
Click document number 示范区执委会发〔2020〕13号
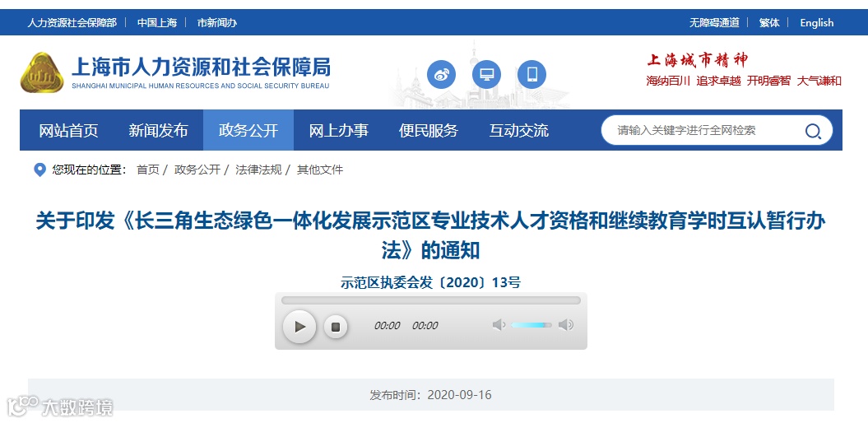[430, 282]
